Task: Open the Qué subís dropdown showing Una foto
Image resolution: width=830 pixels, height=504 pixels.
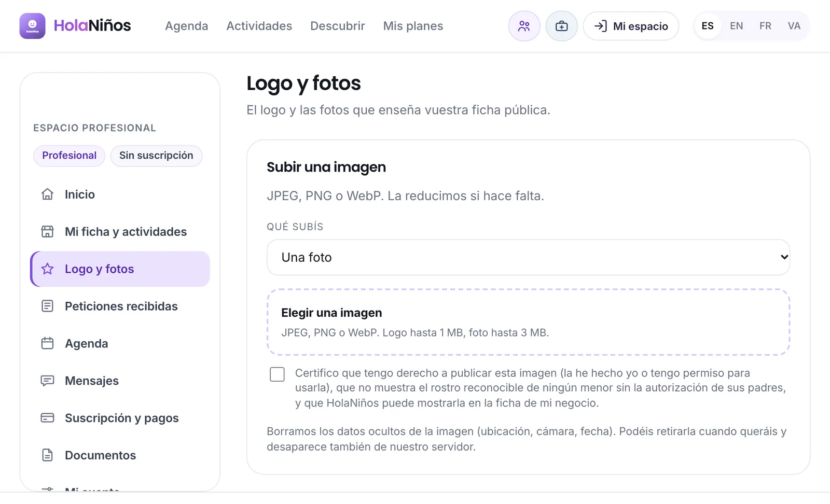Action: (x=528, y=257)
